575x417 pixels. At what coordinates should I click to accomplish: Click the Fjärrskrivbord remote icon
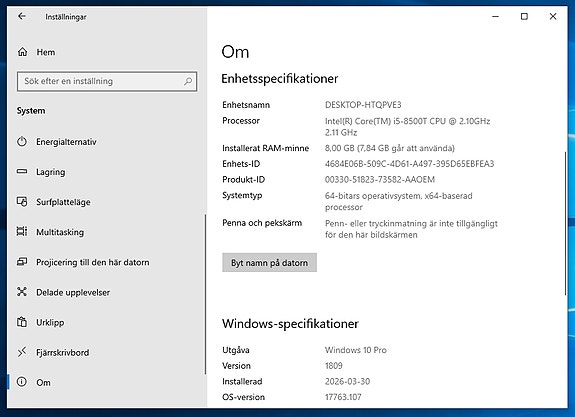click(x=22, y=352)
